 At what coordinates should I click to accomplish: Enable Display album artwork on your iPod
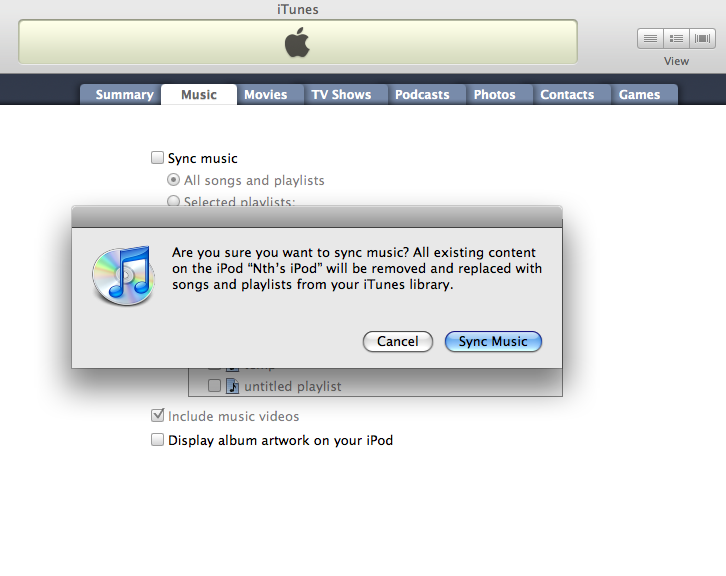click(x=157, y=439)
